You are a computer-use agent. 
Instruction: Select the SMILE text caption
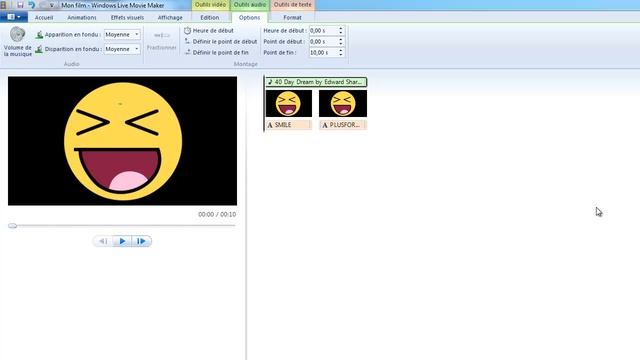[x=289, y=125]
